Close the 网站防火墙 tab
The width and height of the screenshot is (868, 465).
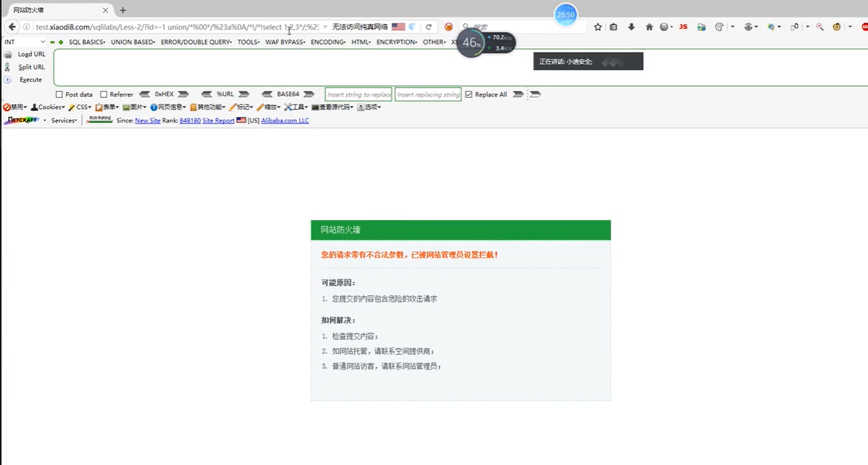pos(105,10)
